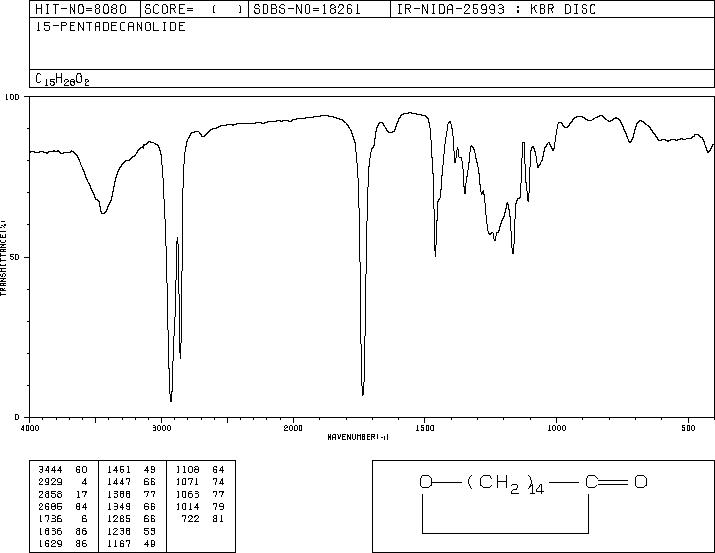Click the 1461 peak on the spectrum

[435, 256]
